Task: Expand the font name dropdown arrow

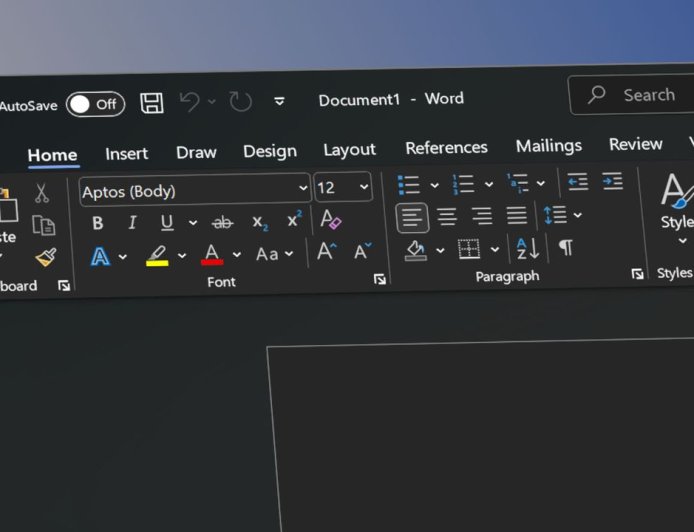Action: click(303, 188)
